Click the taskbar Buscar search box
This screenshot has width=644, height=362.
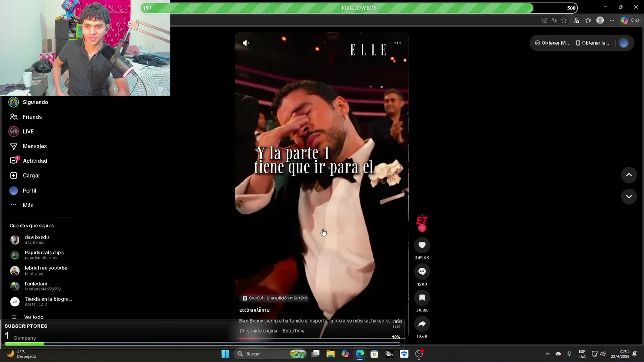272,354
